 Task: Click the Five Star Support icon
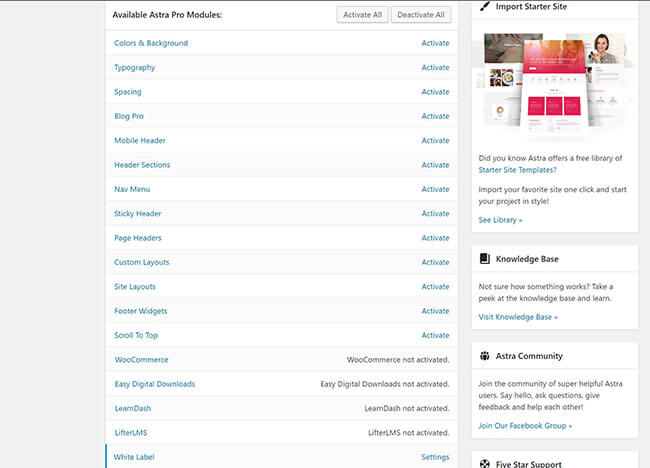(485, 464)
